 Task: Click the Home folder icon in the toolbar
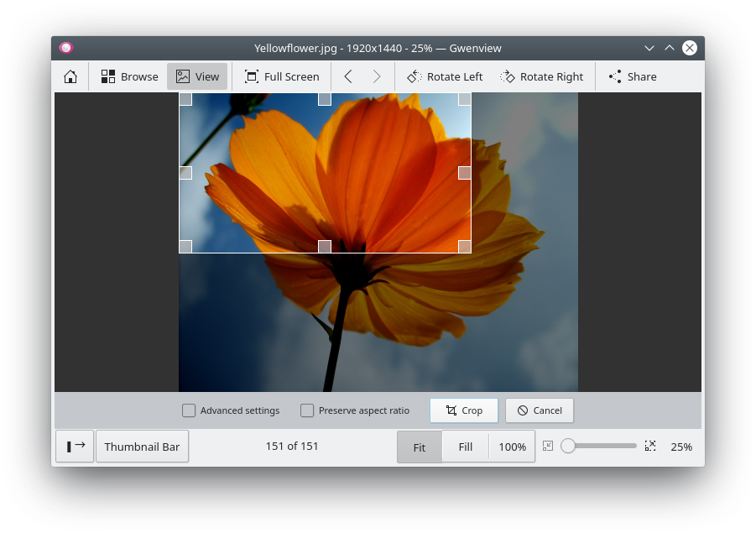pos(70,76)
